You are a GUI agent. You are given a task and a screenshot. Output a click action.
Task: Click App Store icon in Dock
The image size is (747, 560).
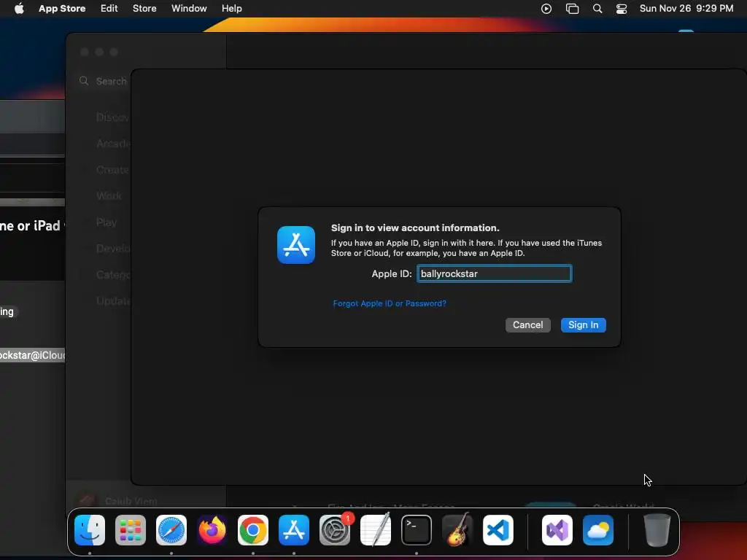click(294, 530)
